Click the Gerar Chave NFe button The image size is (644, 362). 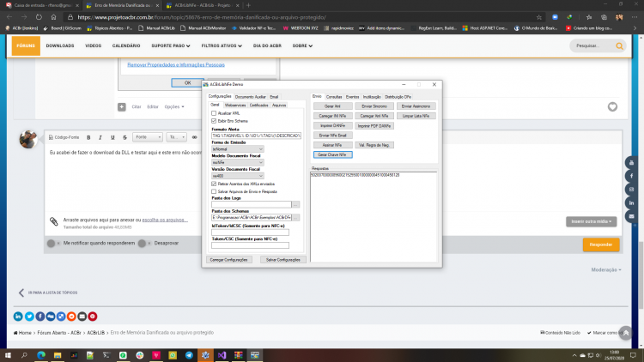tap(332, 154)
